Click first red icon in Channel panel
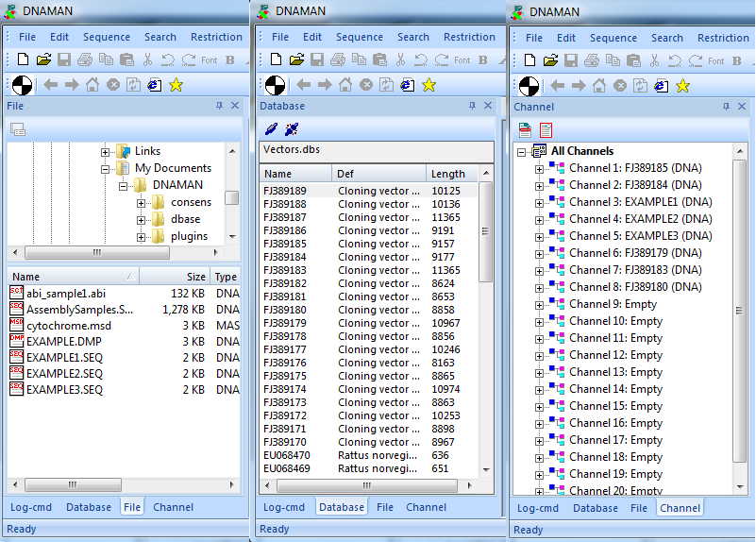This screenshot has width=756, height=542. point(525,129)
